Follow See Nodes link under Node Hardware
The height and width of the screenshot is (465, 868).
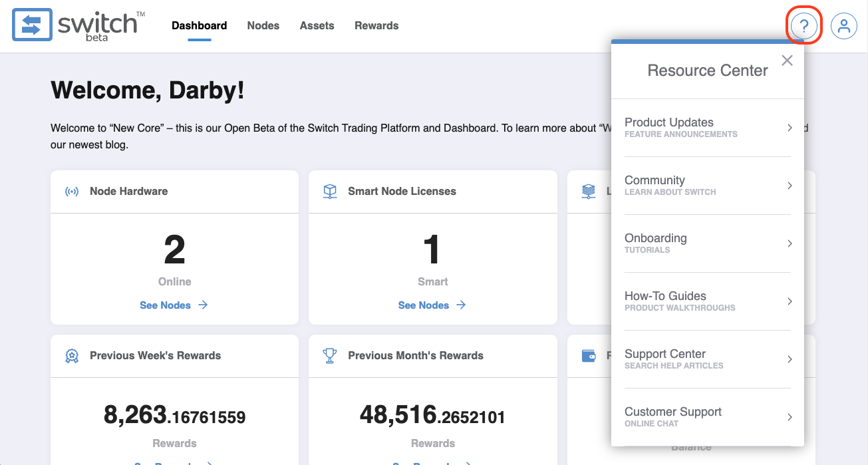174,305
